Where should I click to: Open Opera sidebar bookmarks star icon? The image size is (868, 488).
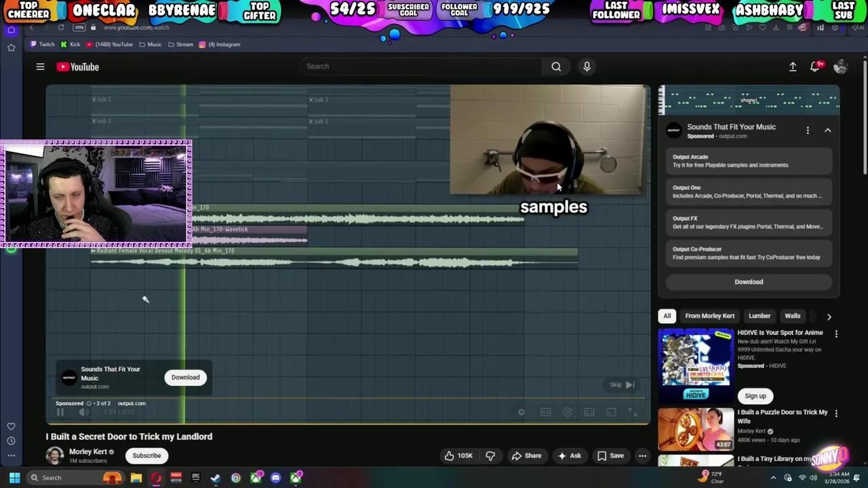click(x=11, y=47)
